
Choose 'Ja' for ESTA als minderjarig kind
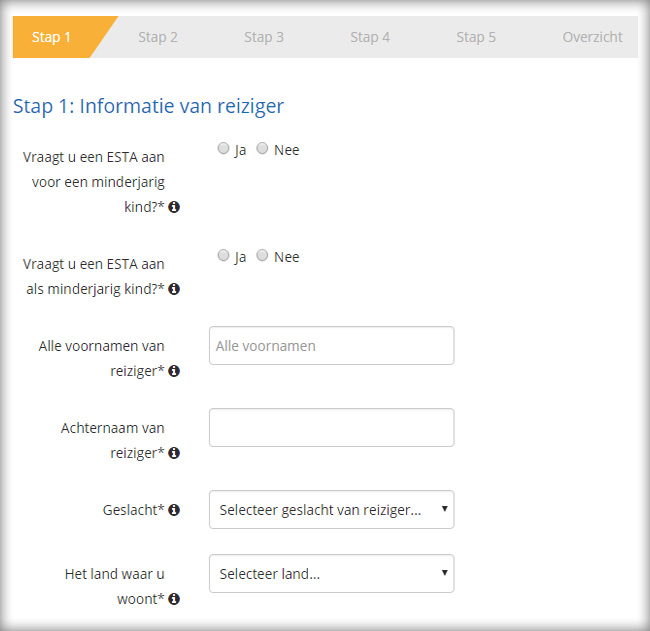click(223, 256)
